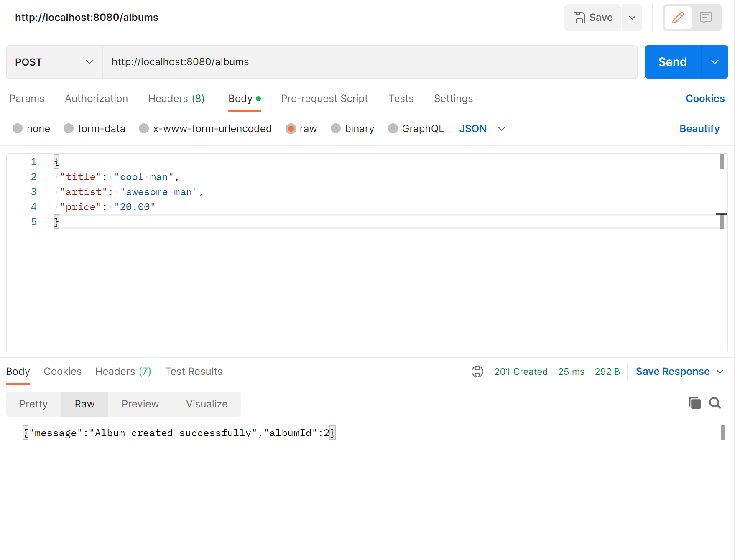Open the POST method dropdown
The width and height of the screenshot is (740, 560).
click(x=54, y=62)
